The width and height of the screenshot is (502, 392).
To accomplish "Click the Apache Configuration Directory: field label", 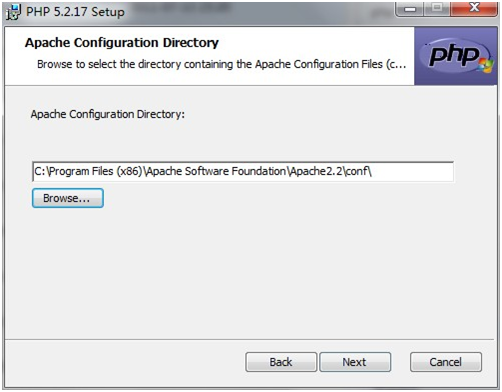I will pyautogui.click(x=108, y=114).
